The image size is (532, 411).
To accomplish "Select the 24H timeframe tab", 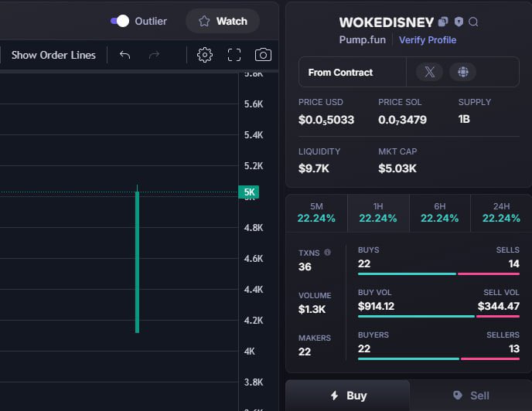I will [x=501, y=213].
